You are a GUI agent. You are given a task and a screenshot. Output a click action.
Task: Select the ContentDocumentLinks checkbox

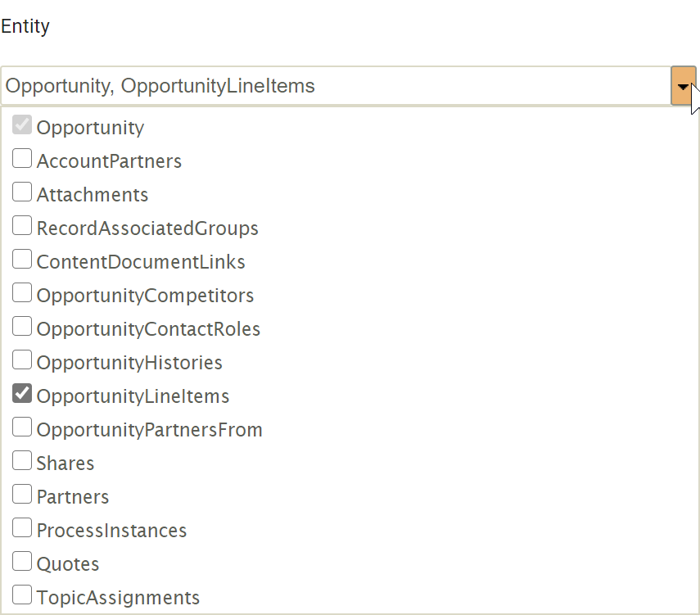(22, 260)
